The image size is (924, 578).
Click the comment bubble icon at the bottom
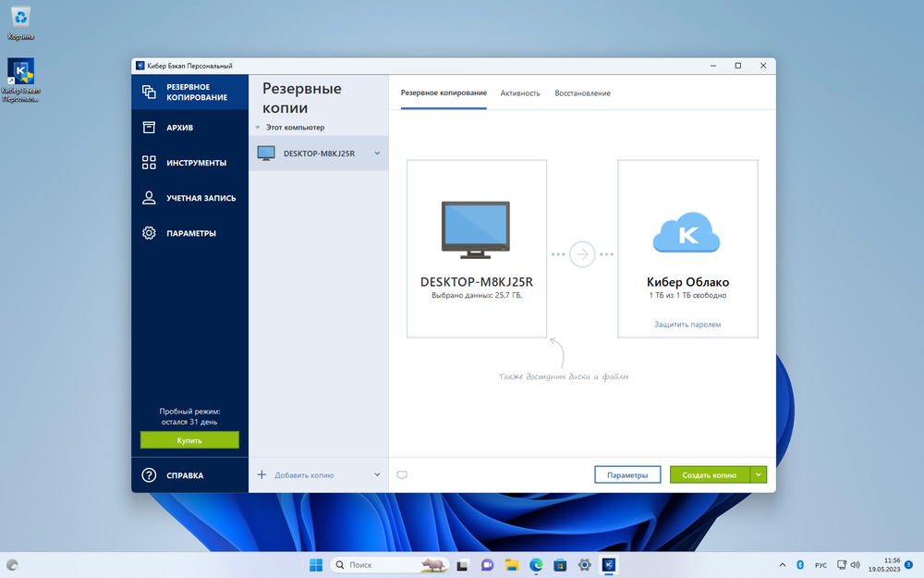(402, 474)
